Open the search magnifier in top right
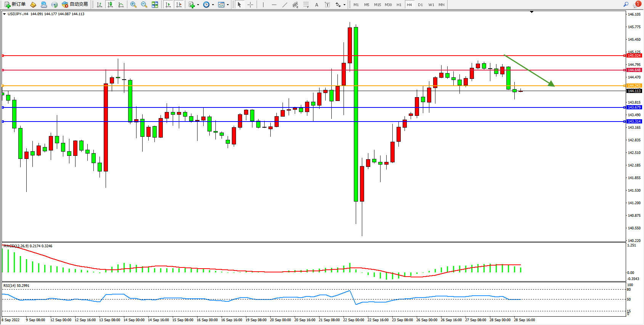The height and width of the screenshot is (325, 644). pos(626,5)
